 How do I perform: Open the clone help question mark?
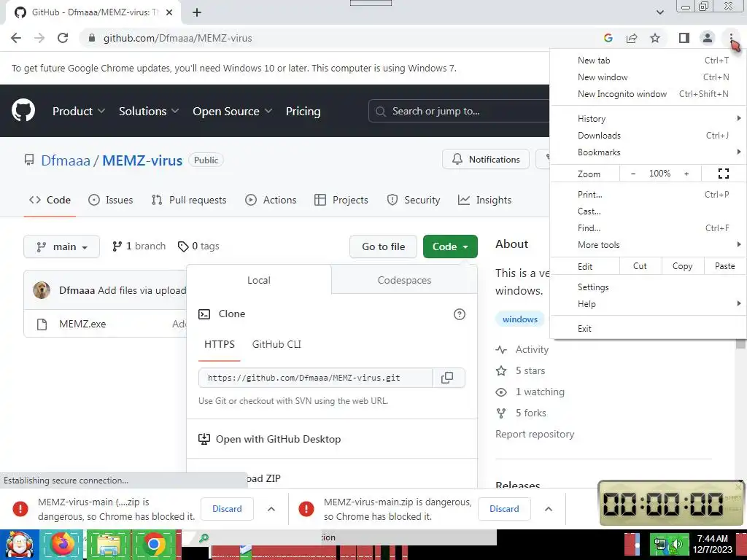click(x=460, y=314)
